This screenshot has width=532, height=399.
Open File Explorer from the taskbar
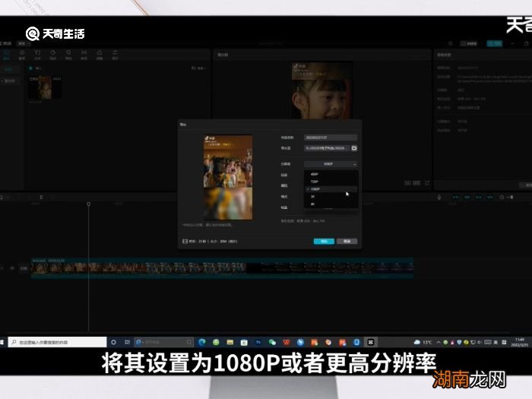(x=230, y=342)
